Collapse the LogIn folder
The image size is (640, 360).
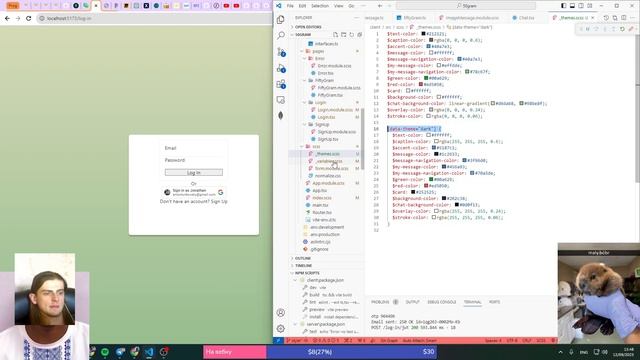320,102
